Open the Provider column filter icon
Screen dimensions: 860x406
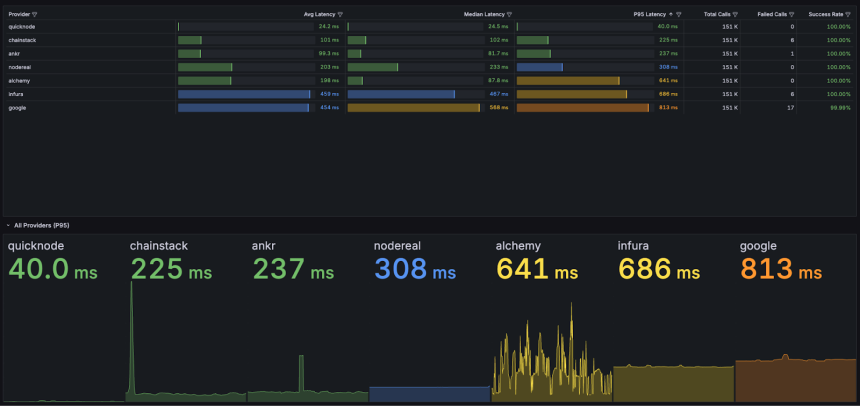click(35, 15)
